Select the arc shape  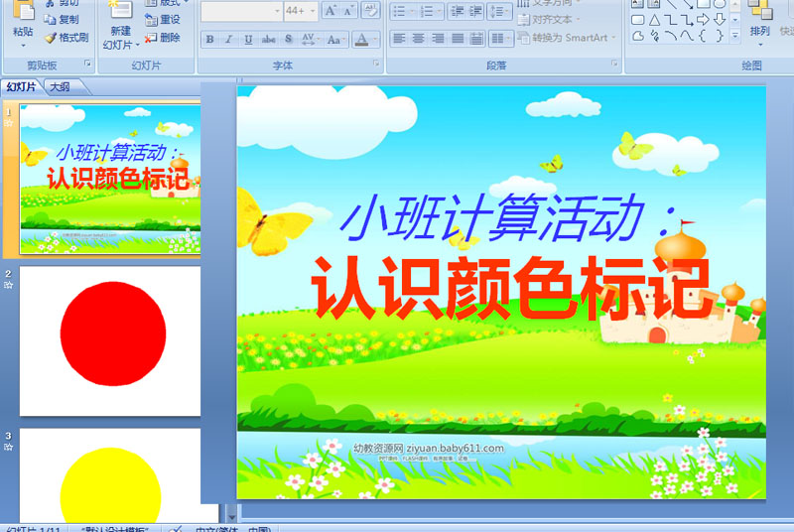[x=671, y=36]
